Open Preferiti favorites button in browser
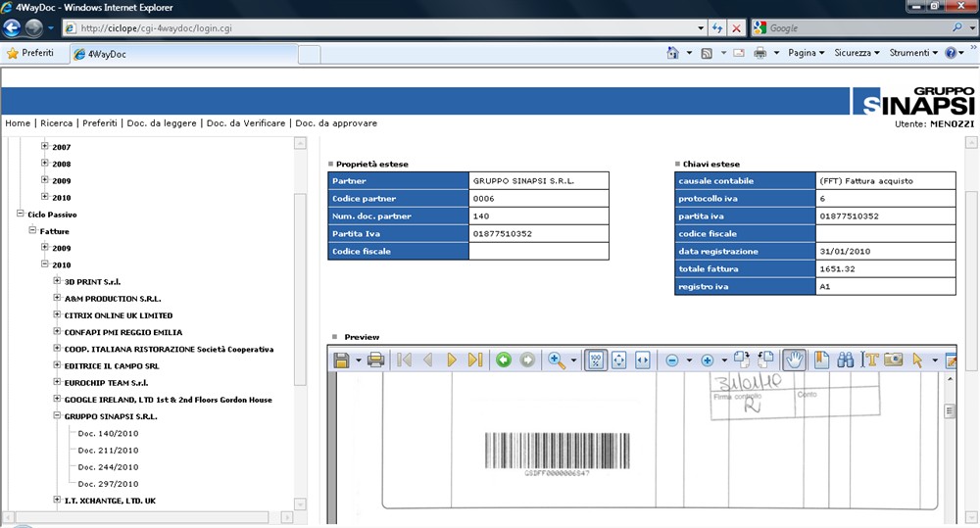 (x=30, y=53)
